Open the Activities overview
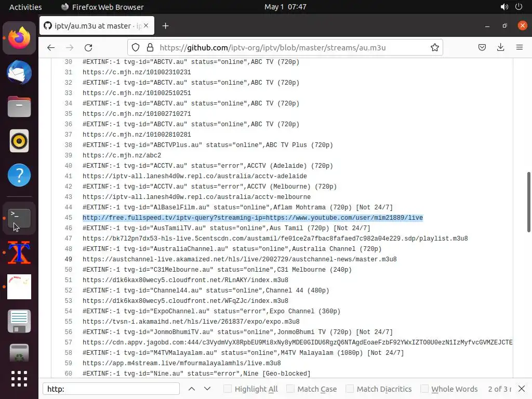532x399 pixels. pos(25,7)
